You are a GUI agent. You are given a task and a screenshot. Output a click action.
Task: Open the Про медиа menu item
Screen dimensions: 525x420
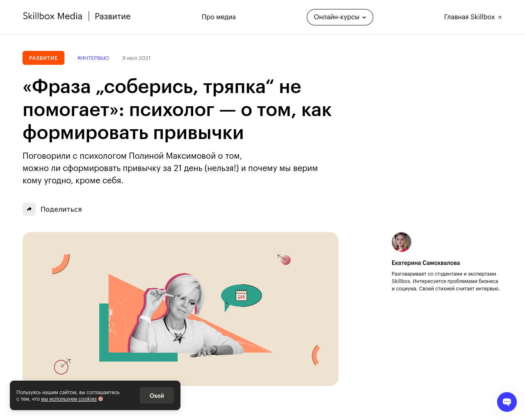point(219,17)
